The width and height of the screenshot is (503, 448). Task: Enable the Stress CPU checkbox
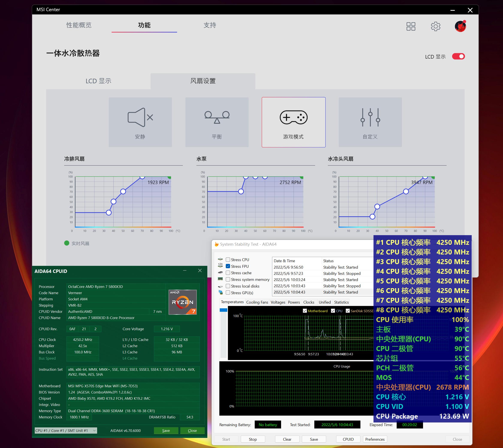pyautogui.click(x=228, y=260)
